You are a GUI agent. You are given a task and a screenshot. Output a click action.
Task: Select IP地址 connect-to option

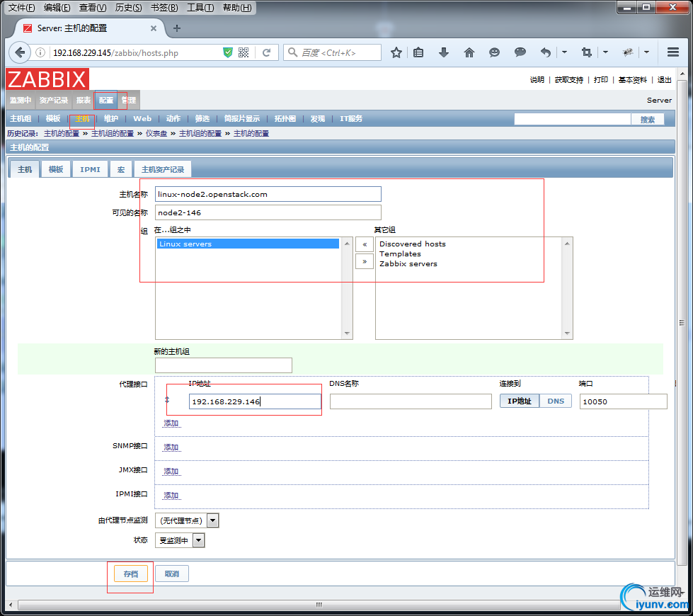(x=520, y=401)
